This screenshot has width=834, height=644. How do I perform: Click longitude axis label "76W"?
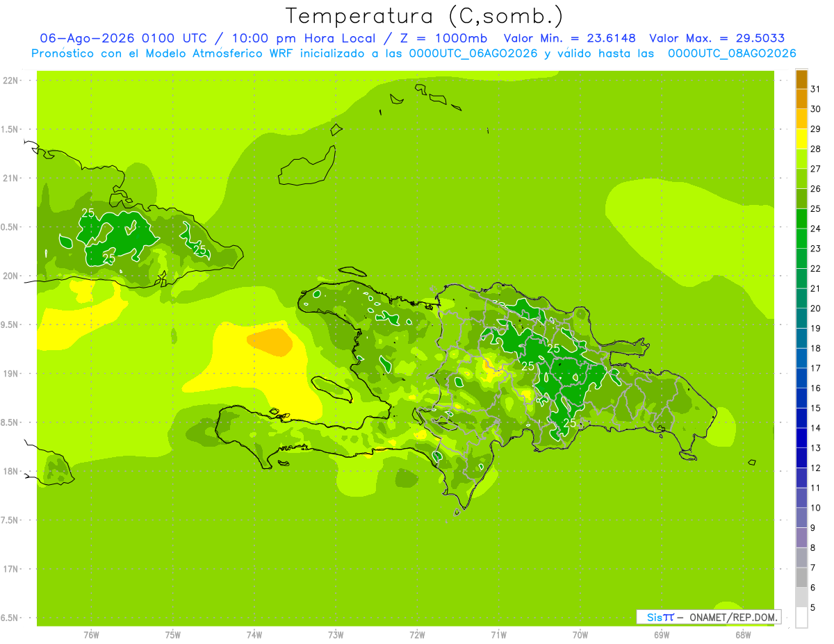point(91,634)
